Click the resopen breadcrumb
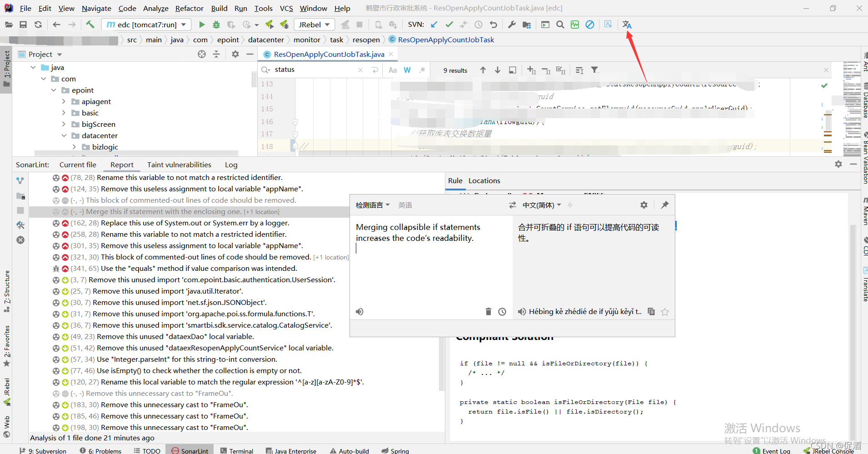This screenshot has height=454, width=868. [366, 40]
